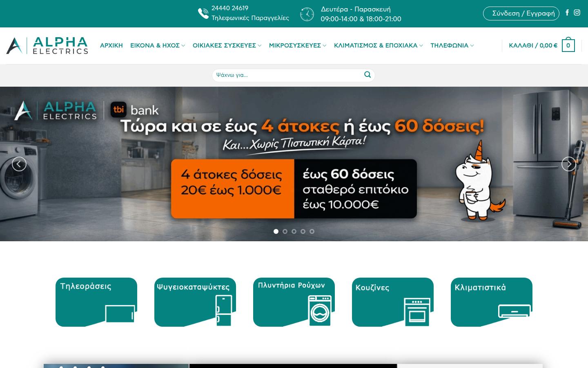
Task: Open the ΚΑΛΑΘΙ / 0,00 € link
Action: [533, 45]
